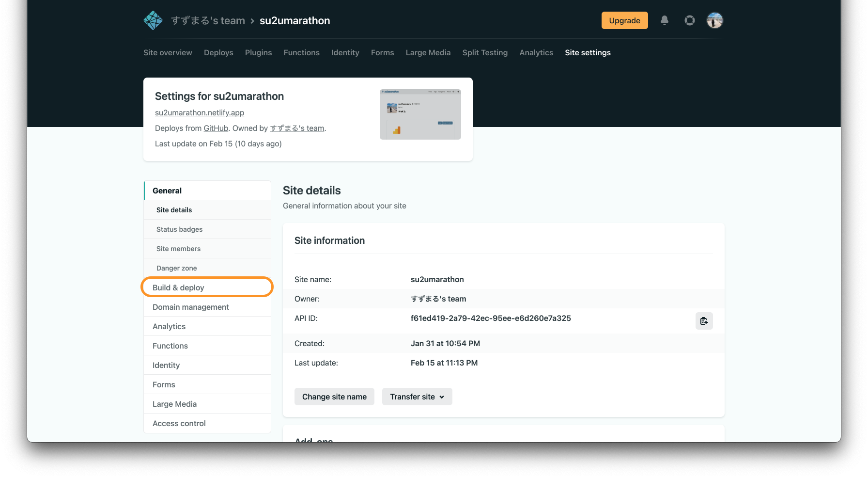Open Danger zone in the sidebar
The height and width of the screenshot is (478, 868).
point(207,268)
